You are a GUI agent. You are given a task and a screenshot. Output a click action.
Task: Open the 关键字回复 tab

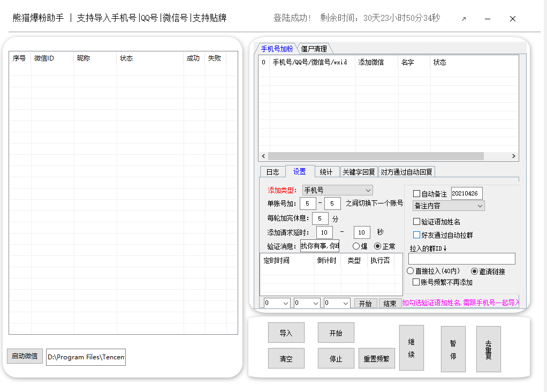pos(359,172)
